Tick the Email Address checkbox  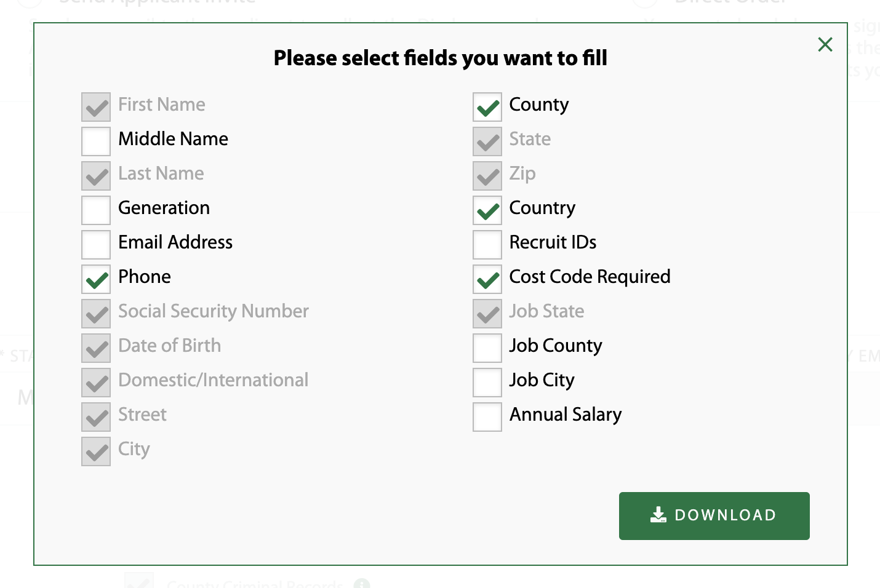tap(96, 244)
